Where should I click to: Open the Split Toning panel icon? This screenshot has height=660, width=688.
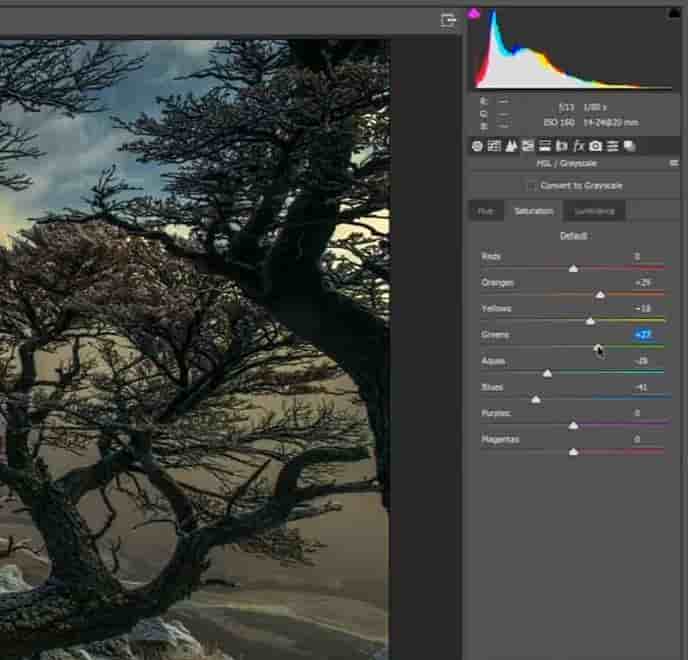(545, 146)
